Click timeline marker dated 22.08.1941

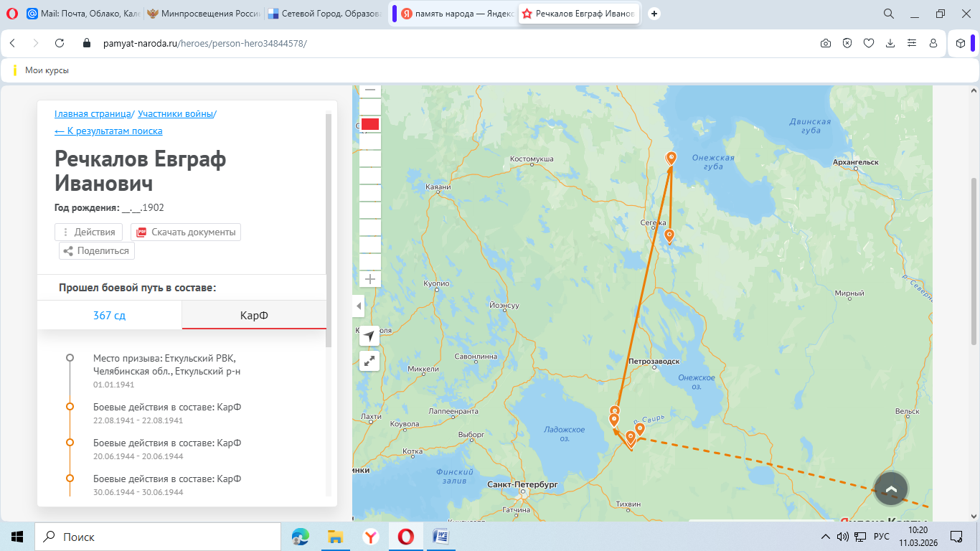(x=70, y=407)
